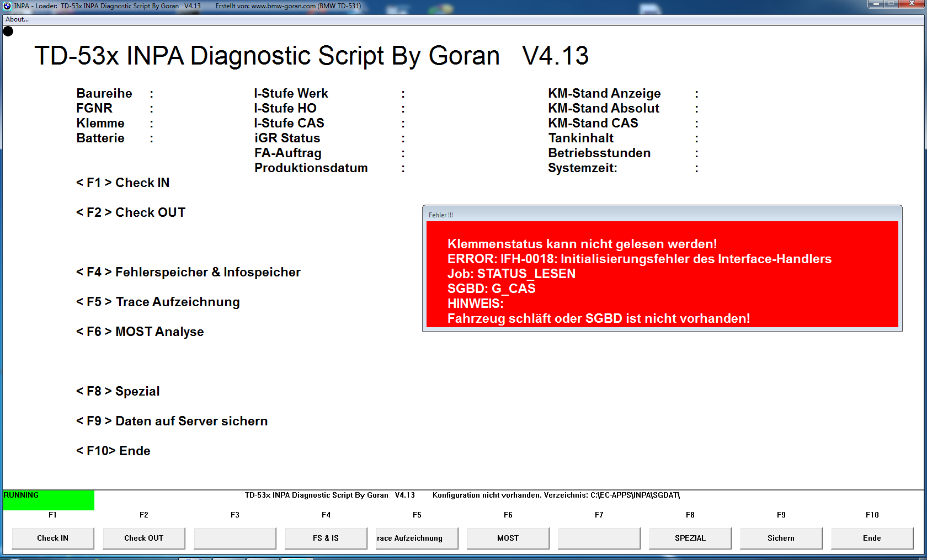The image size is (927, 560).
Task: Click the 'Systemzeit:' label
Action: click(x=583, y=168)
